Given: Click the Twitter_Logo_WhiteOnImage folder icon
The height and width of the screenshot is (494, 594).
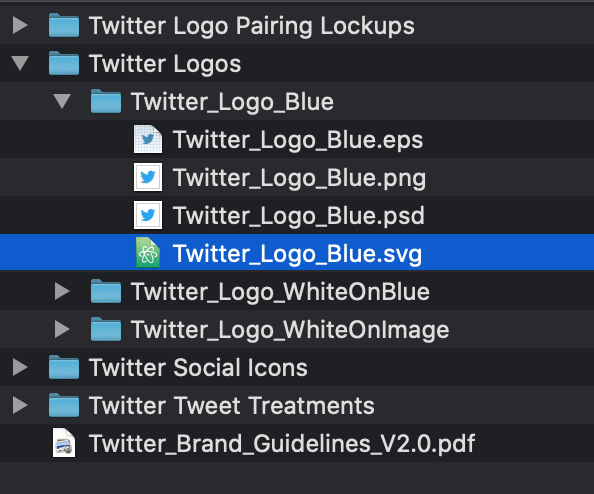Looking at the screenshot, I should coord(106,329).
